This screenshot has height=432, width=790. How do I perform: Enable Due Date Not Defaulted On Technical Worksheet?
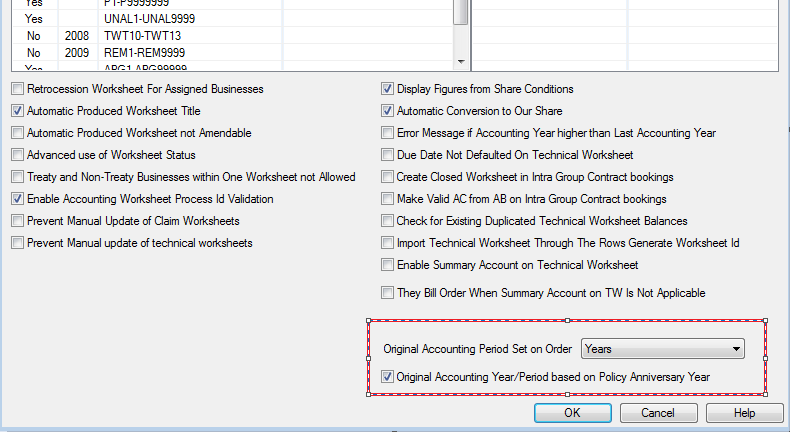pos(388,155)
